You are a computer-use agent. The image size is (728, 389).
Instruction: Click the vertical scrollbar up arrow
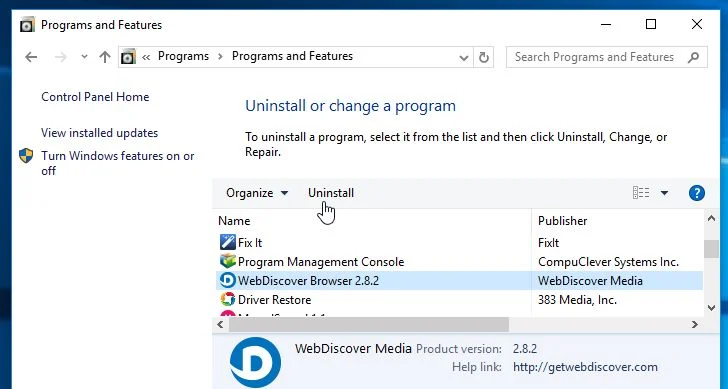pyautogui.click(x=711, y=218)
